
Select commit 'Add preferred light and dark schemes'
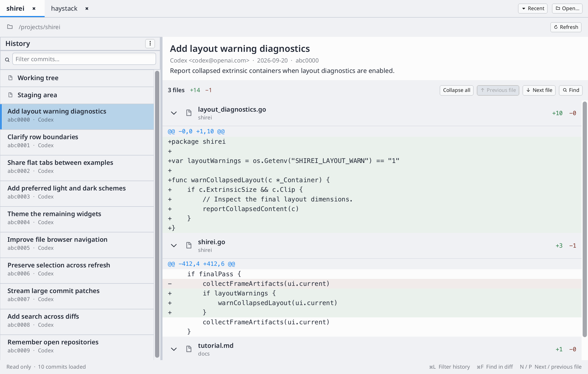click(77, 194)
